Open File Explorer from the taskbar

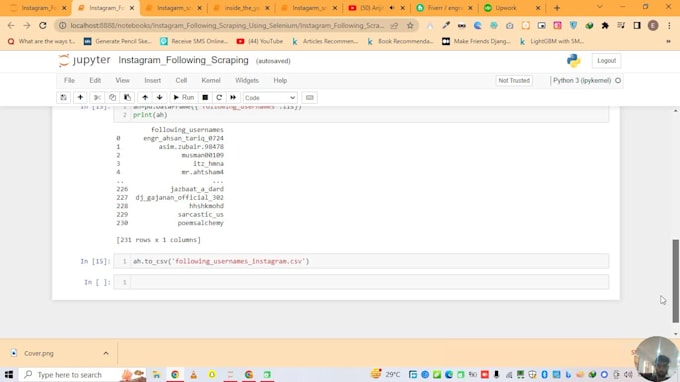click(157, 374)
